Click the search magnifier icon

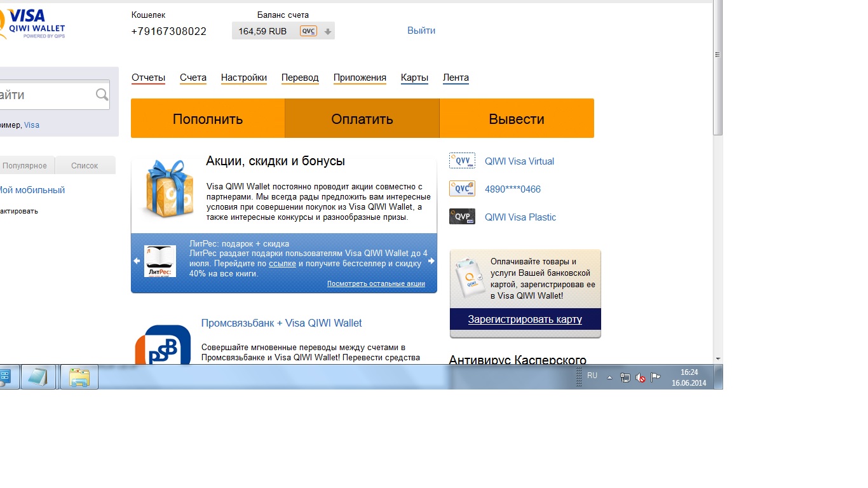pos(102,95)
